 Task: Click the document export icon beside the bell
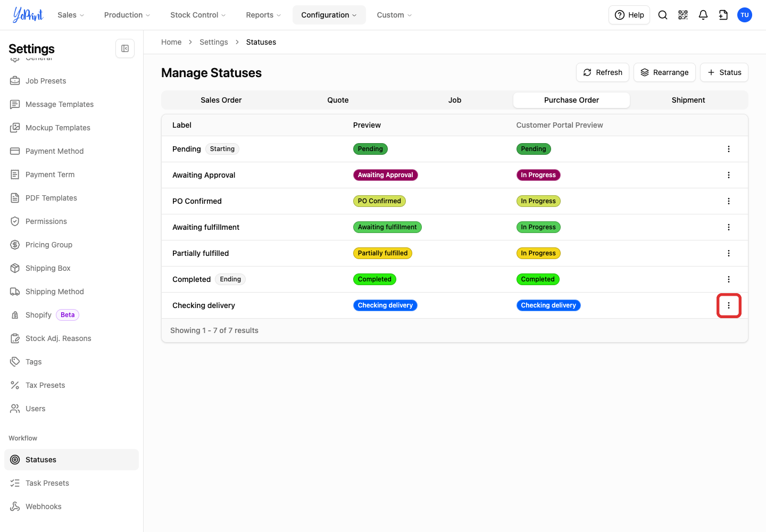723,15
